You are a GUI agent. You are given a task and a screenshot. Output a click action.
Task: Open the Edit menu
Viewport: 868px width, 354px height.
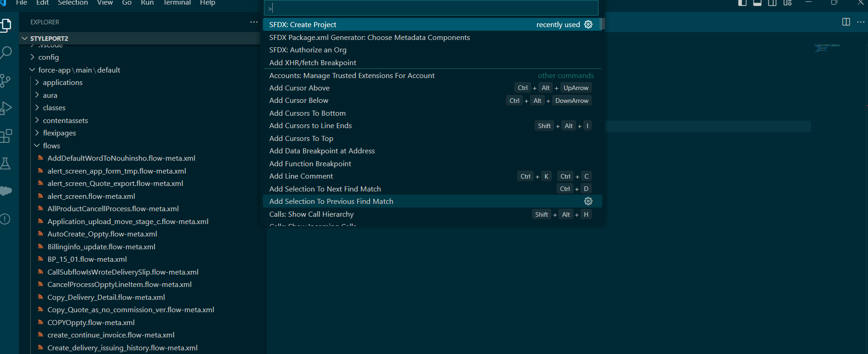point(42,3)
